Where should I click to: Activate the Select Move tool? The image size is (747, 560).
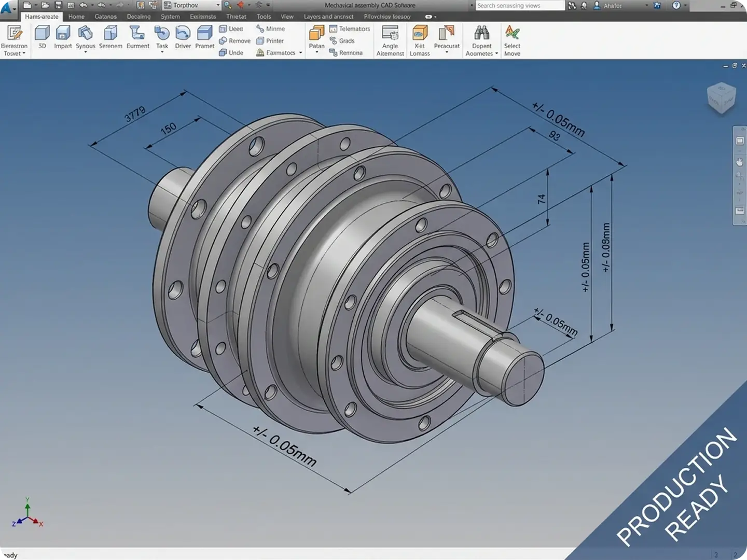(512, 39)
